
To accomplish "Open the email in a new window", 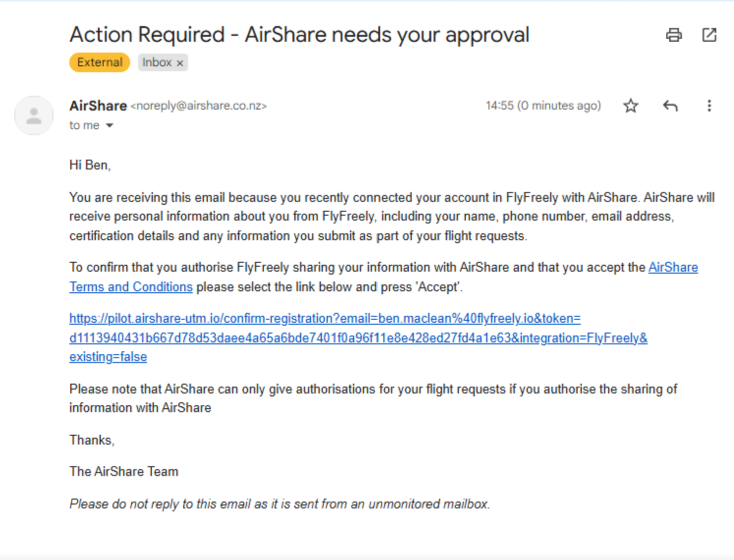I will [709, 35].
